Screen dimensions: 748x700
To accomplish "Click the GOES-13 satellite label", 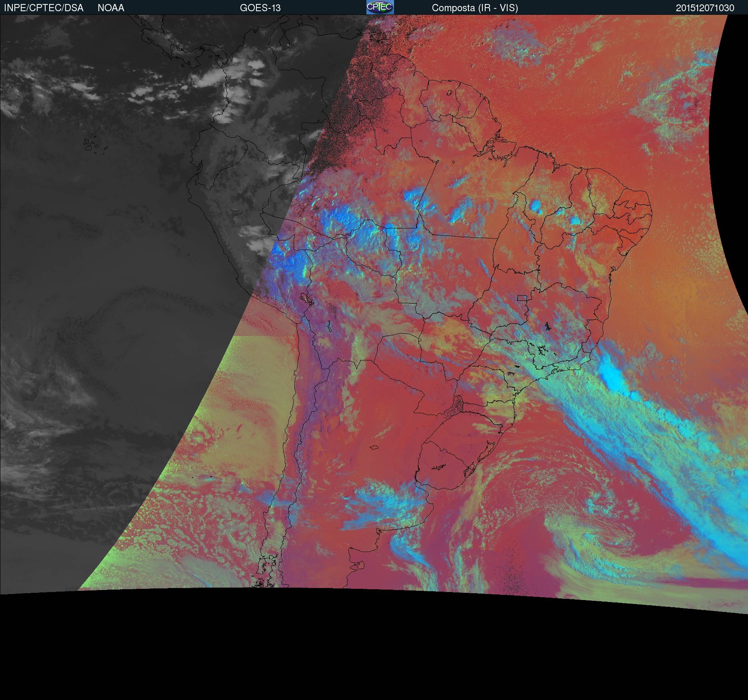I will [260, 8].
